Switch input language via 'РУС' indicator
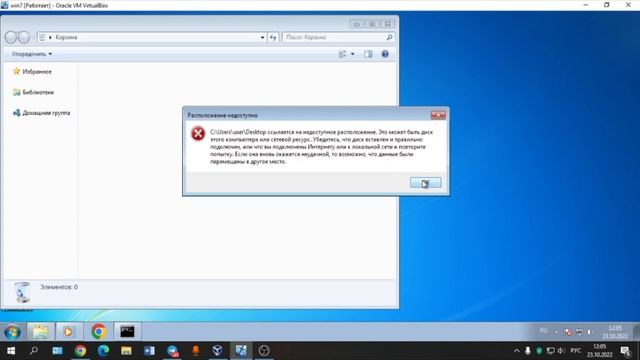Viewport: 640px width, 360px height. [x=576, y=351]
